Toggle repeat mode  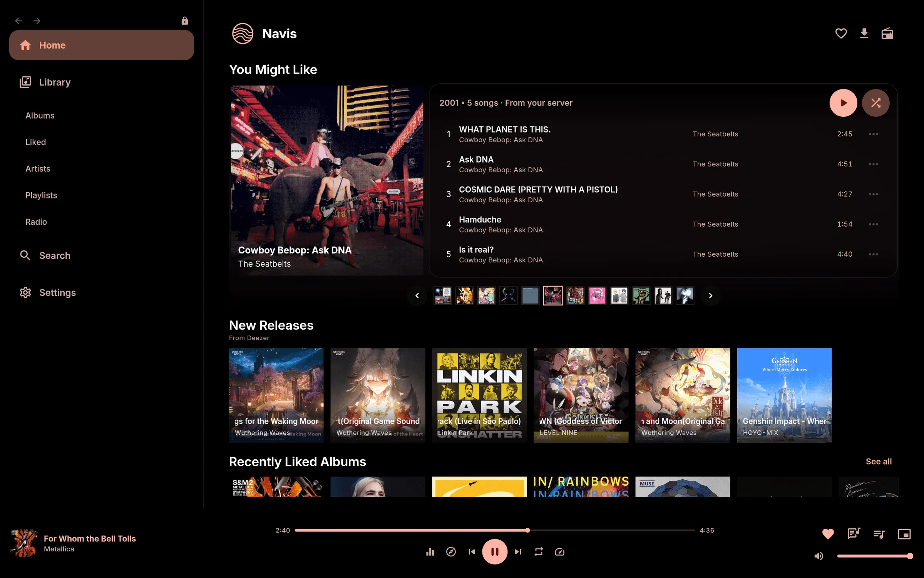click(x=539, y=552)
